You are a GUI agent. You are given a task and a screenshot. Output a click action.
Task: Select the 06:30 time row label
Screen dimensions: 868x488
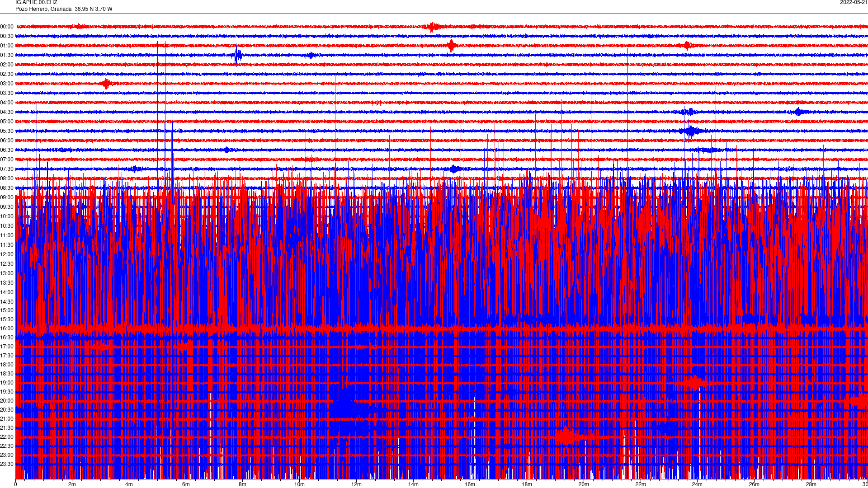point(7,150)
